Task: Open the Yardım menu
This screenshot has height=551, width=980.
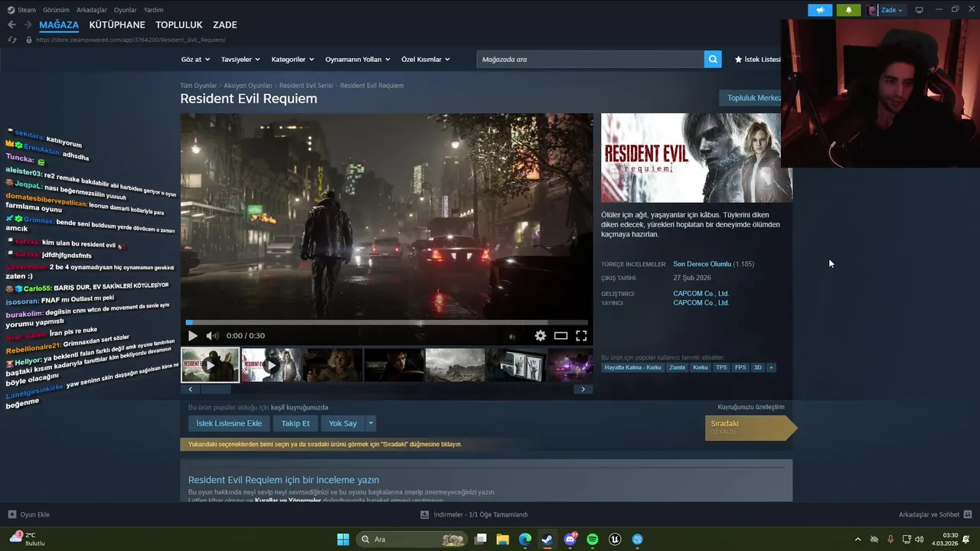Action: [154, 10]
